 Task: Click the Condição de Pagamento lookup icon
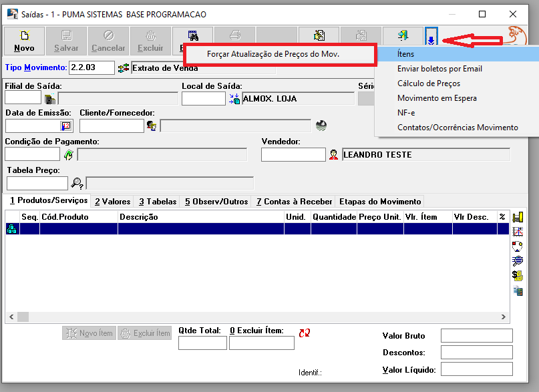coord(68,155)
